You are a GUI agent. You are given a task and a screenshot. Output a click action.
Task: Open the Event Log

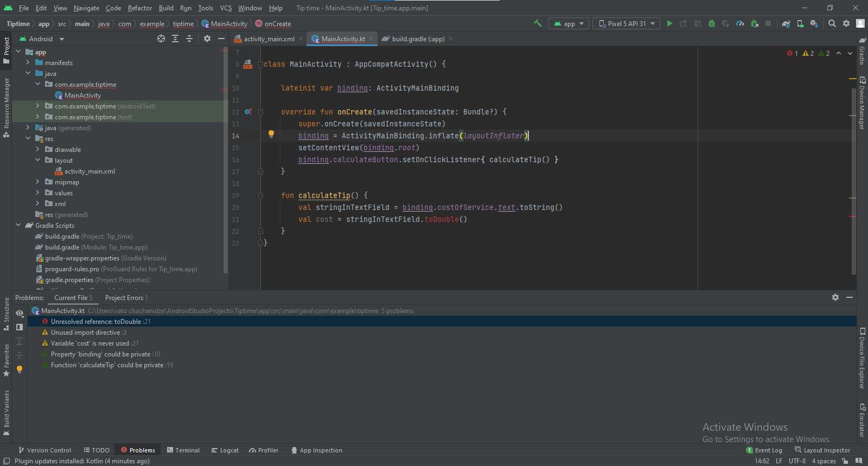pos(764,450)
